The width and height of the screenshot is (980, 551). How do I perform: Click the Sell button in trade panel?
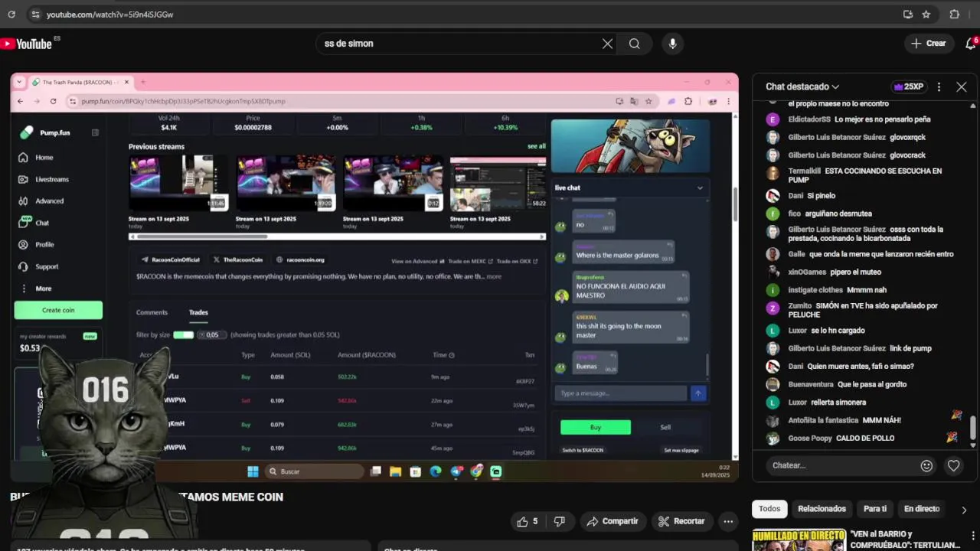tap(665, 427)
